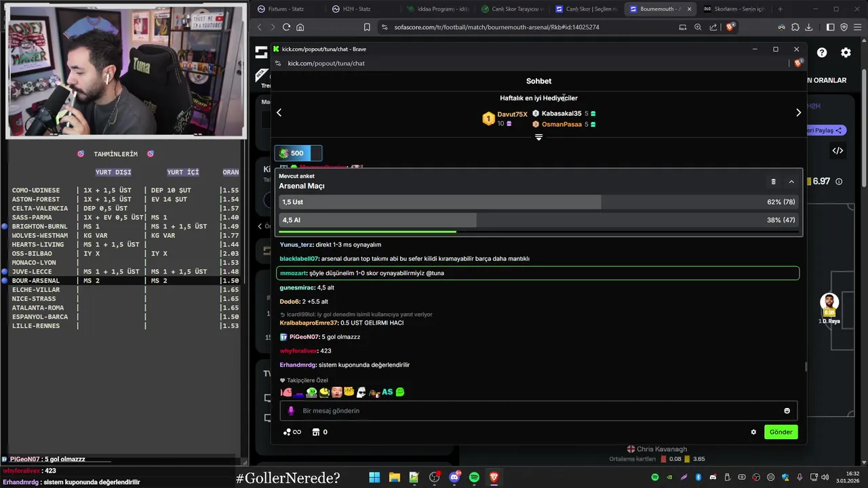
Task: Go to previous leaderboard in chat
Action: click(x=279, y=113)
